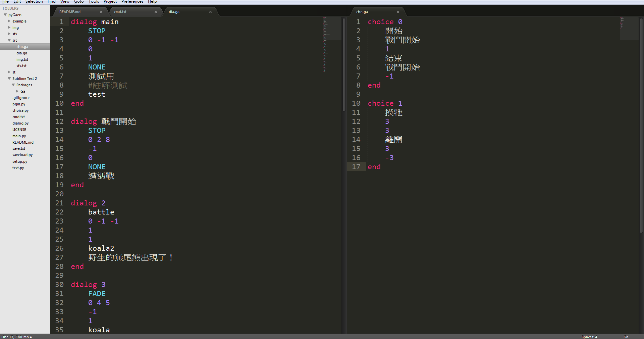Expand the Ga folder
Viewport: 644px width, 339px height.
pos(17,91)
